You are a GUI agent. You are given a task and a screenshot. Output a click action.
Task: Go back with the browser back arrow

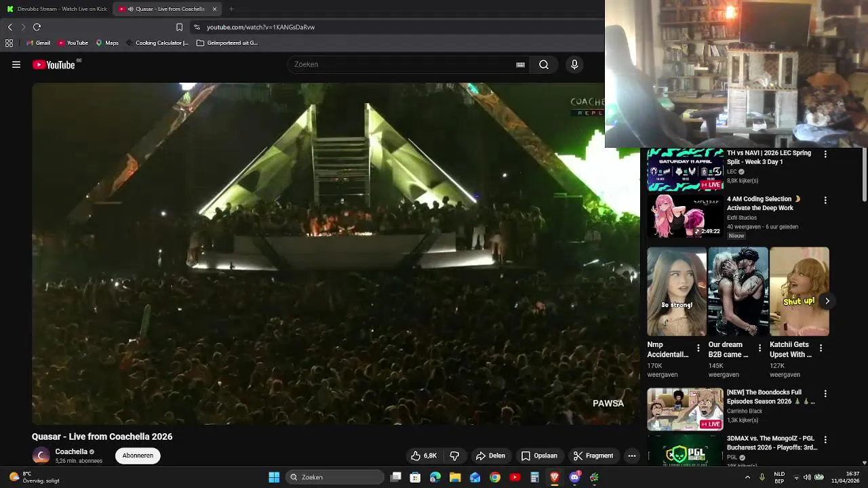point(9,27)
